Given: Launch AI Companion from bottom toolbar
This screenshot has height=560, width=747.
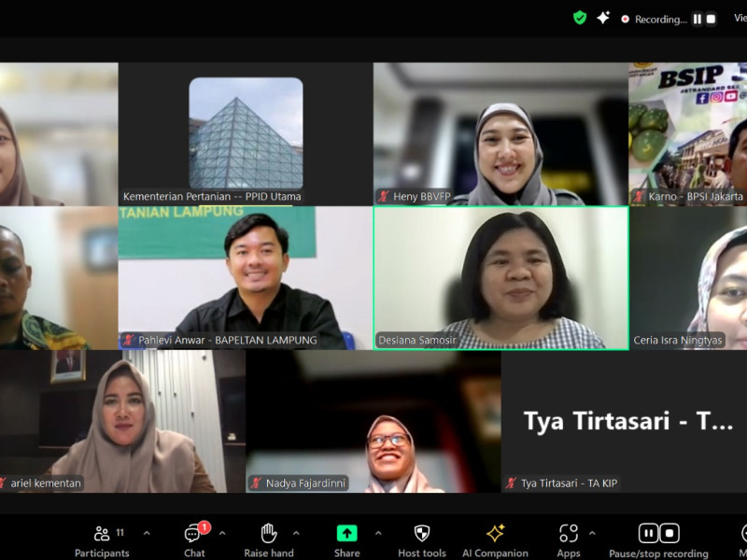Looking at the screenshot, I should [495, 539].
